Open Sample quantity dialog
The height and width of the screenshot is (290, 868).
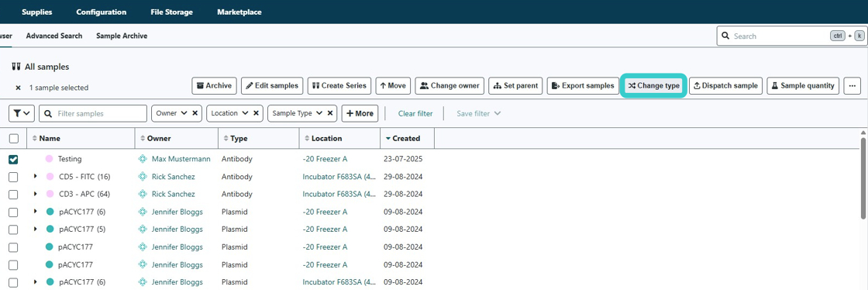803,86
